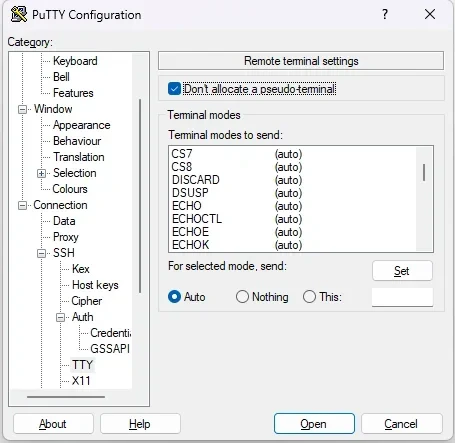Viewport: 455px width, 443px height.
Task: Collapse the SSH tree node
Action: [x=41, y=253]
